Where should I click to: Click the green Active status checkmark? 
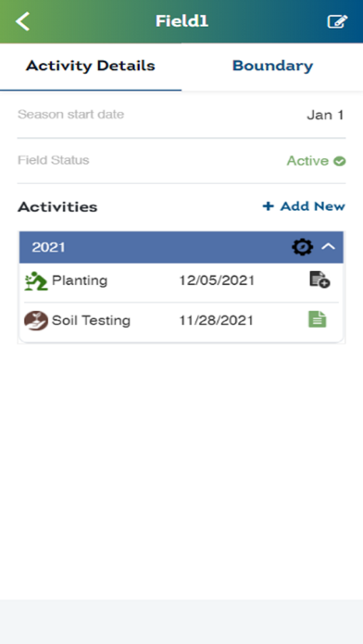pyautogui.click(x=340, y=161)
